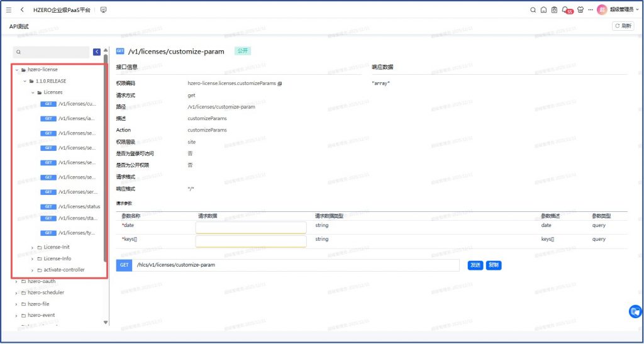Click the 复制 copy button
This screenshot has height=344, width=644.
[x=494, y=265]
